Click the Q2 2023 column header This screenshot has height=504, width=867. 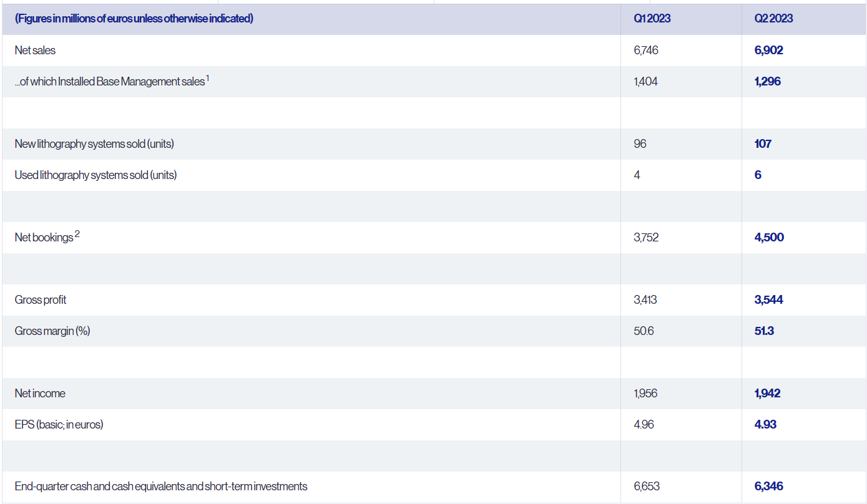tap(773, 19)
